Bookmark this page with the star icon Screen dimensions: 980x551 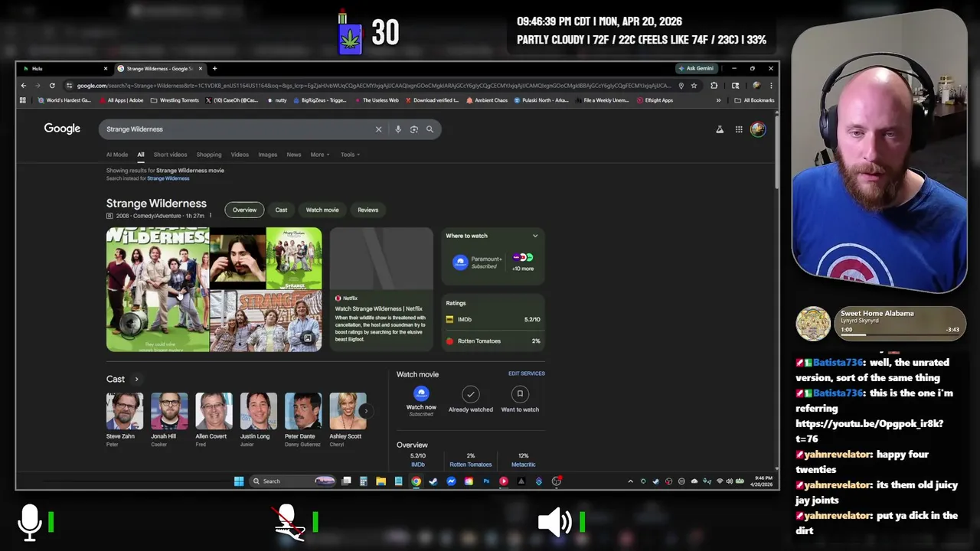[694, 86]
